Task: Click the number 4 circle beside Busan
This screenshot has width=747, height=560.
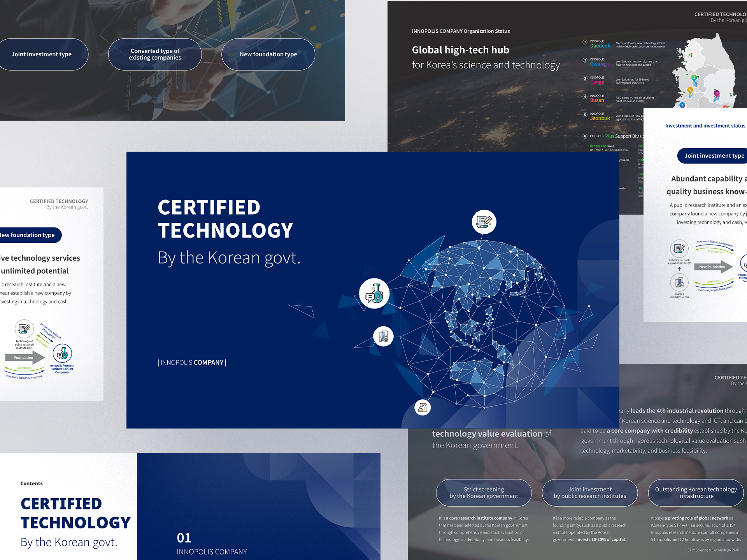Action: tap(585, 96)
